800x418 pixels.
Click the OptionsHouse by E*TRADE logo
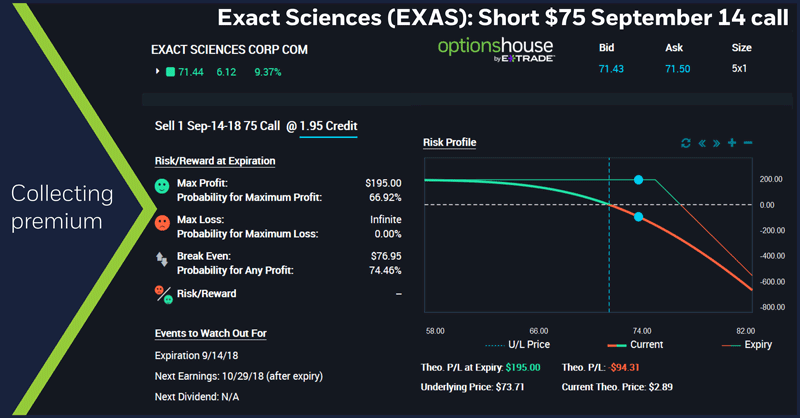[x=491, y=52]
